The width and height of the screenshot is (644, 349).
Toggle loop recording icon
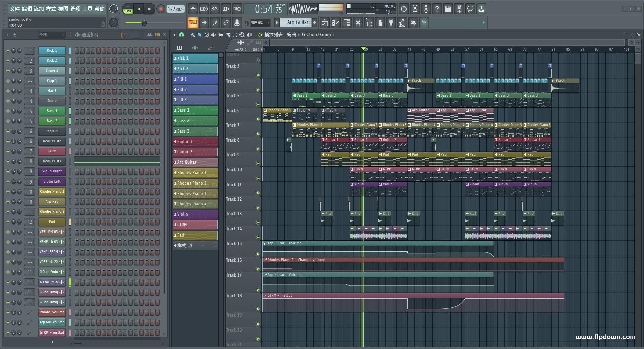[x=237, y=9]
